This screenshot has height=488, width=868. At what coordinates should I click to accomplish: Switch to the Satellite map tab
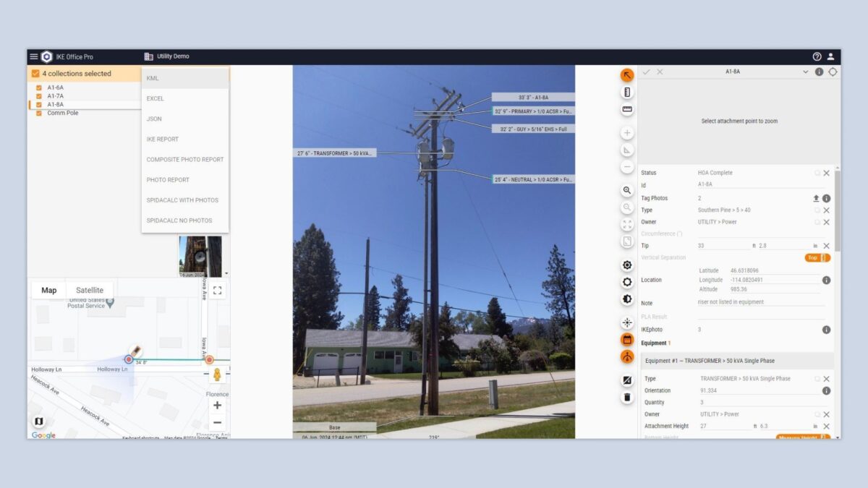[89, 289]
